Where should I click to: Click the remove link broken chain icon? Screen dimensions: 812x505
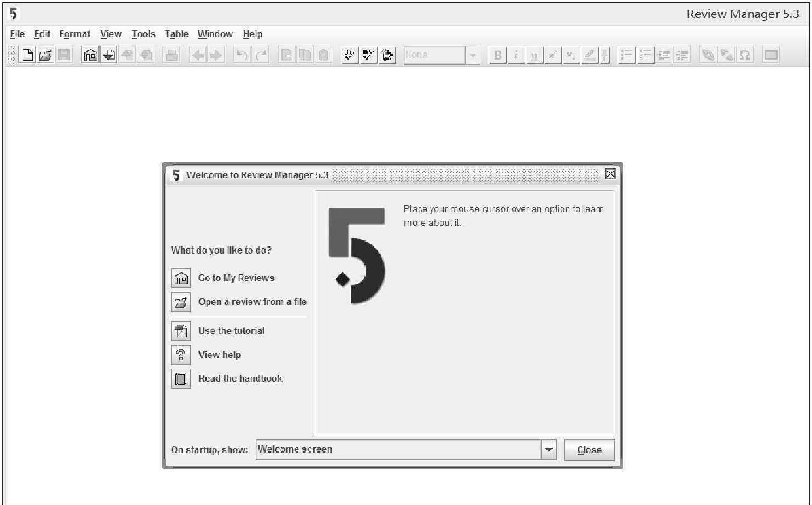tap(726, 55)
